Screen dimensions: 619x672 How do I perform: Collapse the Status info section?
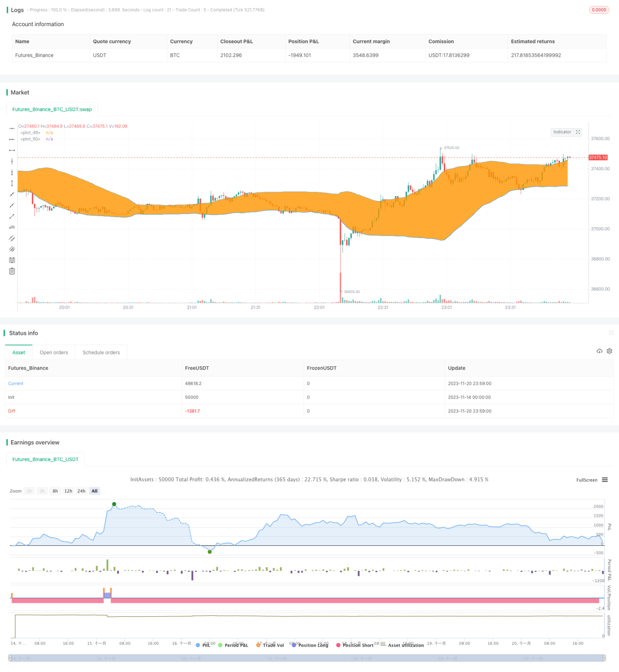pos(611,333)
